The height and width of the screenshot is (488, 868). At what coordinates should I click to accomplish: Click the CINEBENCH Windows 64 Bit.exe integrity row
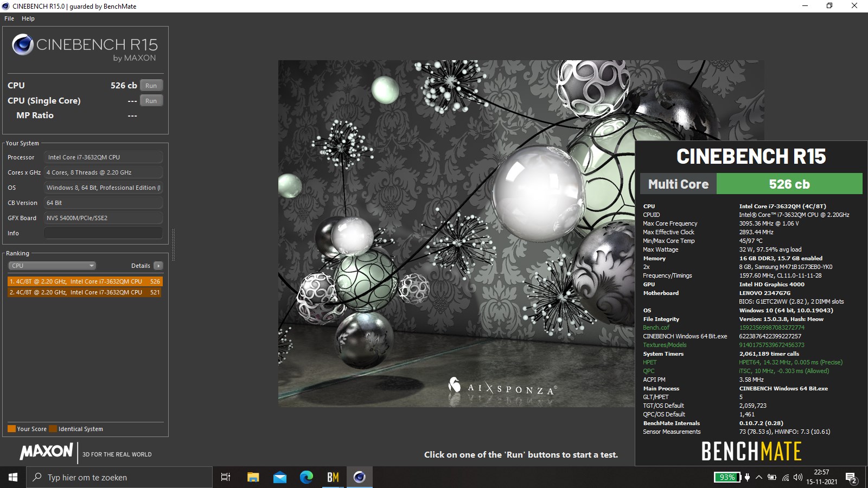tap(722, 336)
